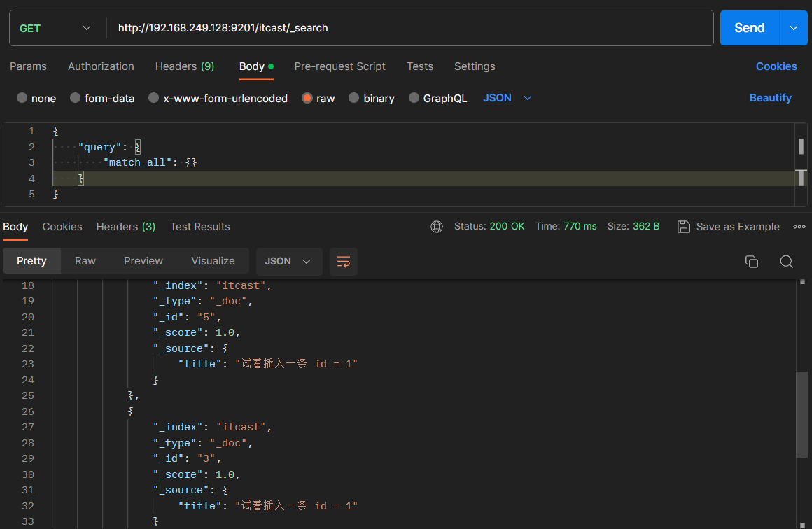Viewport: 812px width, 529px height.
Task: Click response line 18 "_index" entry
Action: tap(212, 285)
